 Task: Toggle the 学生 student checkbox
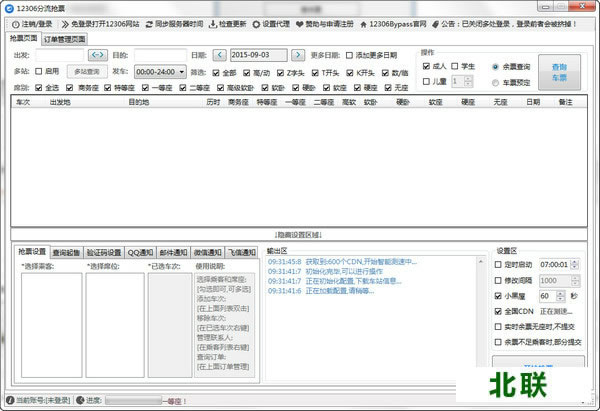click(x=456, y=66)
